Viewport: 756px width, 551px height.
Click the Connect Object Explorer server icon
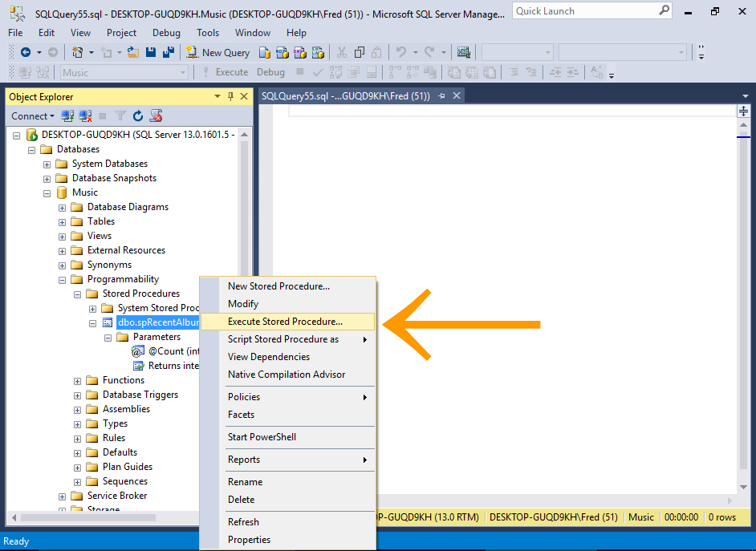pyautogui.click(x=68, y=116)
